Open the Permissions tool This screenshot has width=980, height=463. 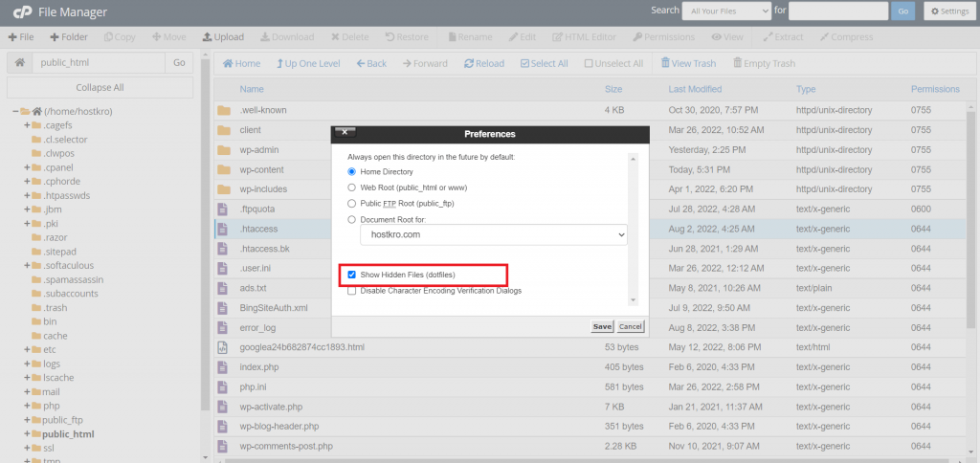point(664,37)
